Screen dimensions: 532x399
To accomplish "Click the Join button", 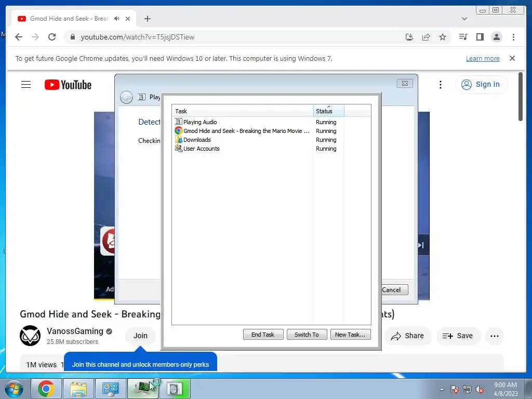I will tap(140, 336).
